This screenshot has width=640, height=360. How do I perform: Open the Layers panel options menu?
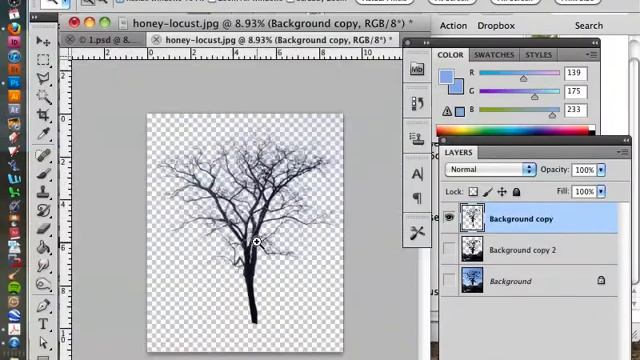click(623, 152)
